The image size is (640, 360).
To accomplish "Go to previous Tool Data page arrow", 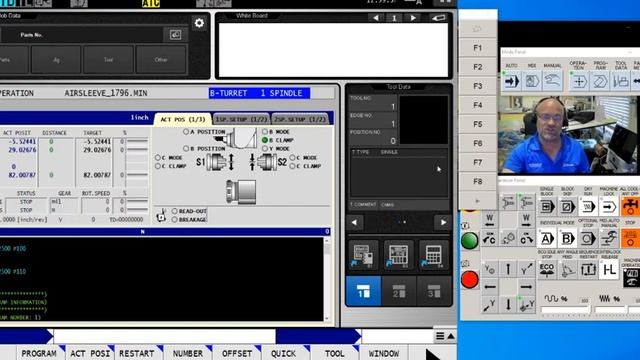I will [354, 222].
